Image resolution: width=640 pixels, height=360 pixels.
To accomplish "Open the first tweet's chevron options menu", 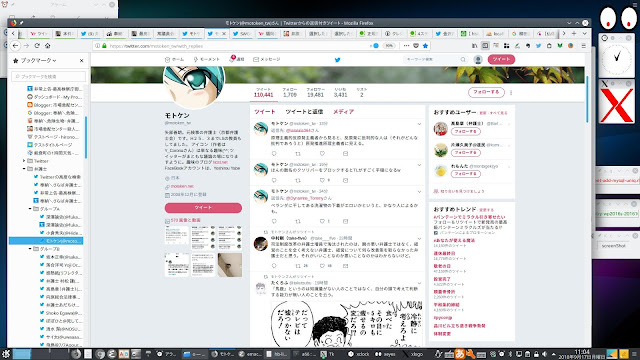I will (419, 124).
